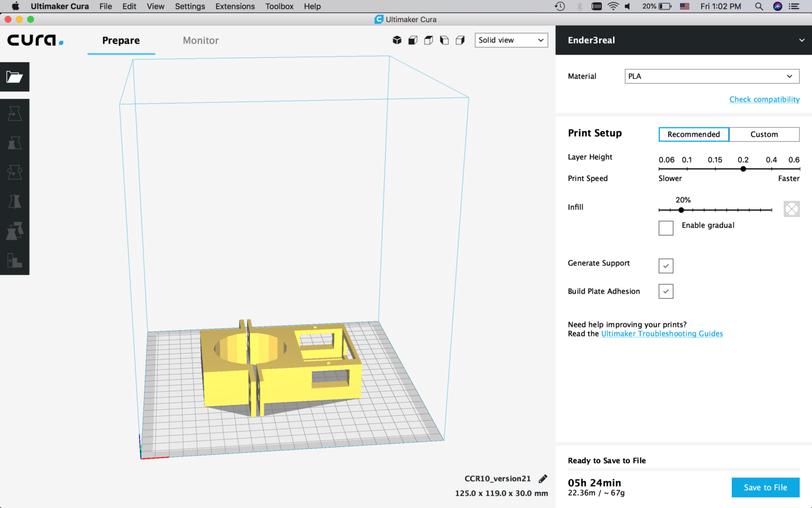Select the Move tool in sidebar
812x508 pixels.
point(14,114)
